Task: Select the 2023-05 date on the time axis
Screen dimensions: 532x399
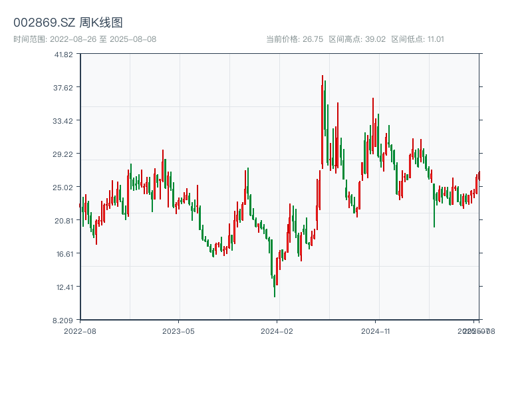Action: tap(178, 331)
